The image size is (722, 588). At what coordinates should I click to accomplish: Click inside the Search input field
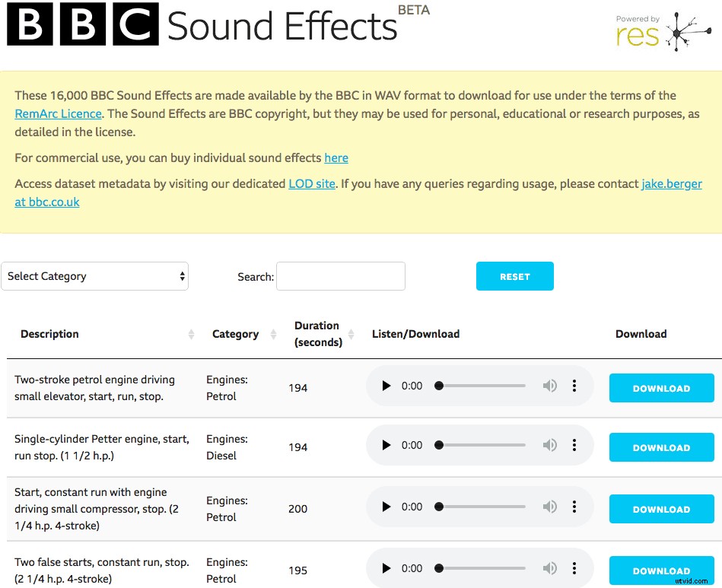340,276
